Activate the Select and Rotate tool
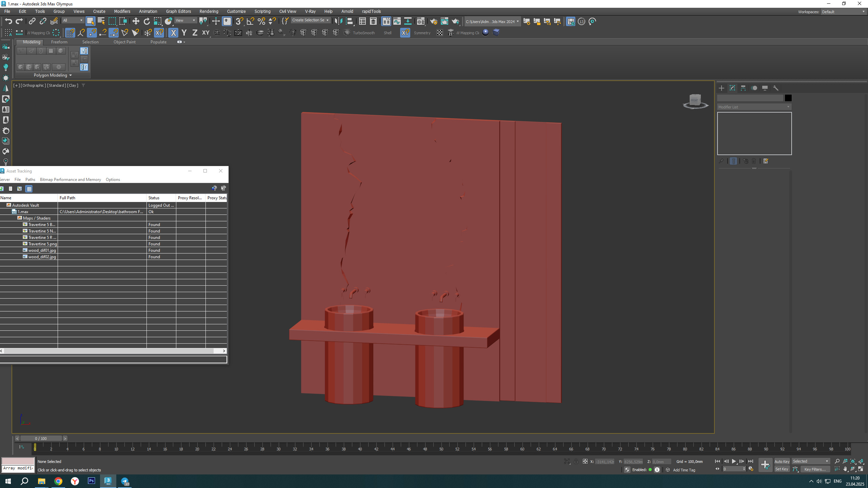868x488 pixels. point(146,21)
